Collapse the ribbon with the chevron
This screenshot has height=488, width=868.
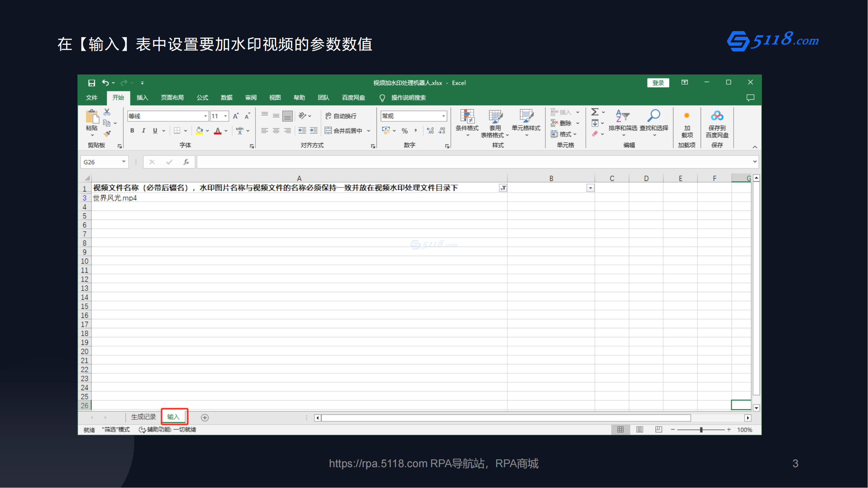(x=755, y=147)
